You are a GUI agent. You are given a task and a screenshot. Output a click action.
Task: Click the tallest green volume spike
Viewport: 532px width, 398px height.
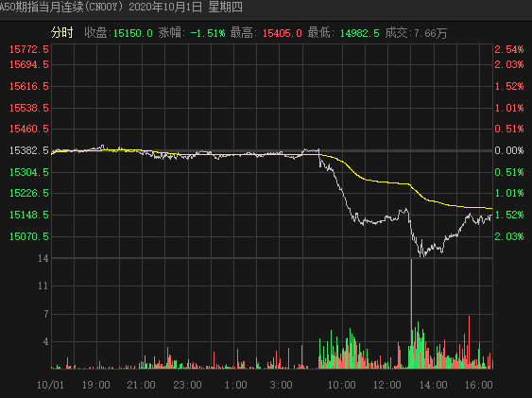click(x=412, y=314)
